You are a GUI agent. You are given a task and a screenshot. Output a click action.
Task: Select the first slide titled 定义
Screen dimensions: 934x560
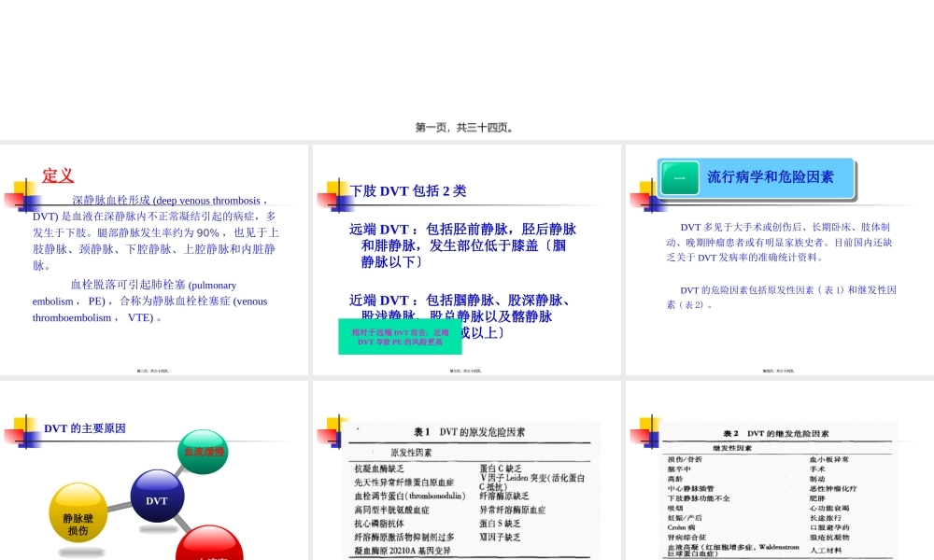point(154,259)
